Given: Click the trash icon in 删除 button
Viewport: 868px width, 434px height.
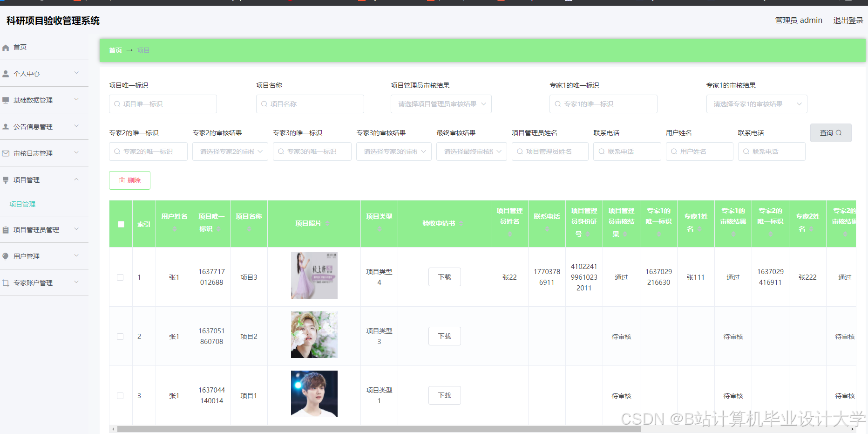Looking at the screenshot, I should pos(122,180).
